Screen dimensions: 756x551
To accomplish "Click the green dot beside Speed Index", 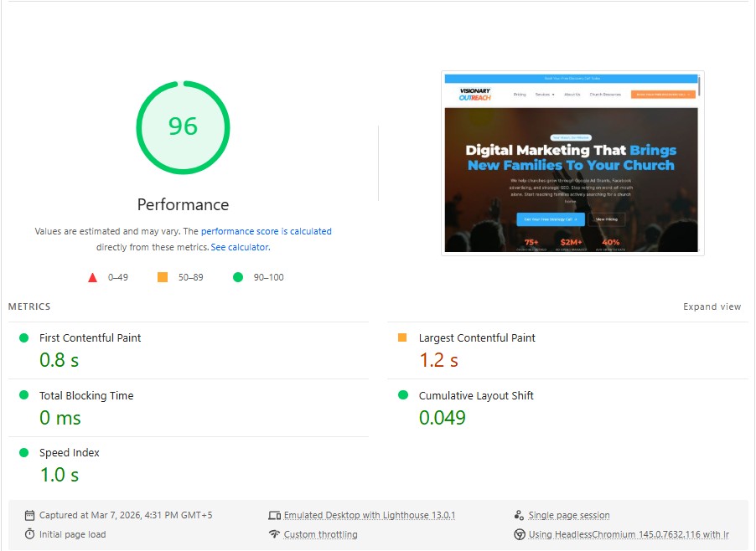I will [x=24, y=453].
